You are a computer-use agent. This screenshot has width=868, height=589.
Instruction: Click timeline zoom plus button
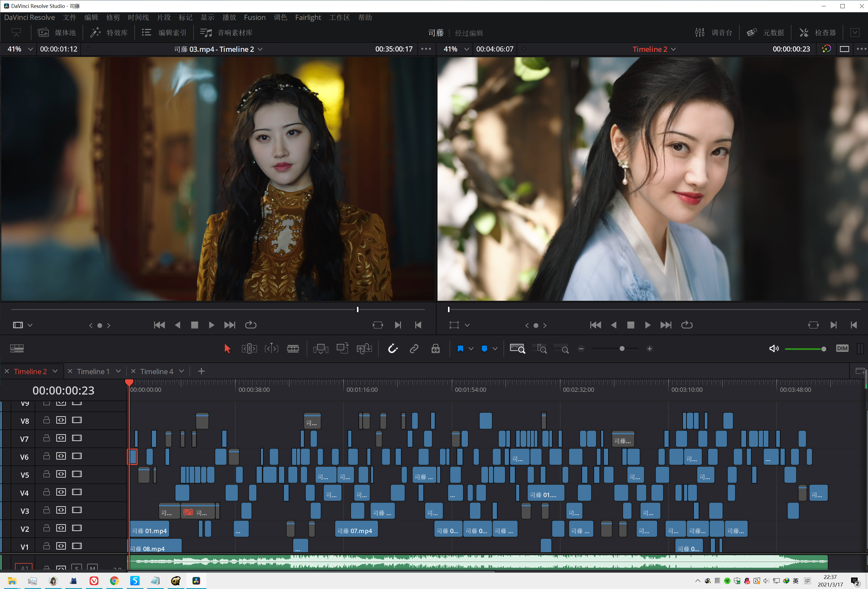tap(650, 349)
